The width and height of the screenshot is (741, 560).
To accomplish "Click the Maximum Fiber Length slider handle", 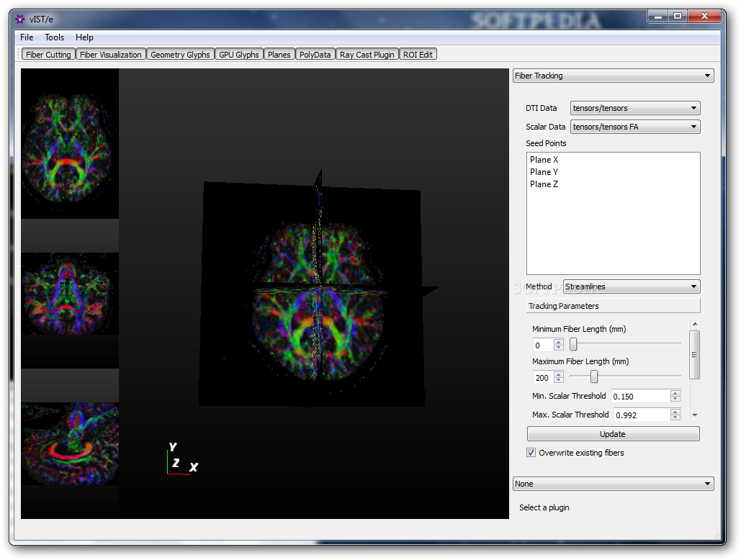I will [x=594, y=376].
